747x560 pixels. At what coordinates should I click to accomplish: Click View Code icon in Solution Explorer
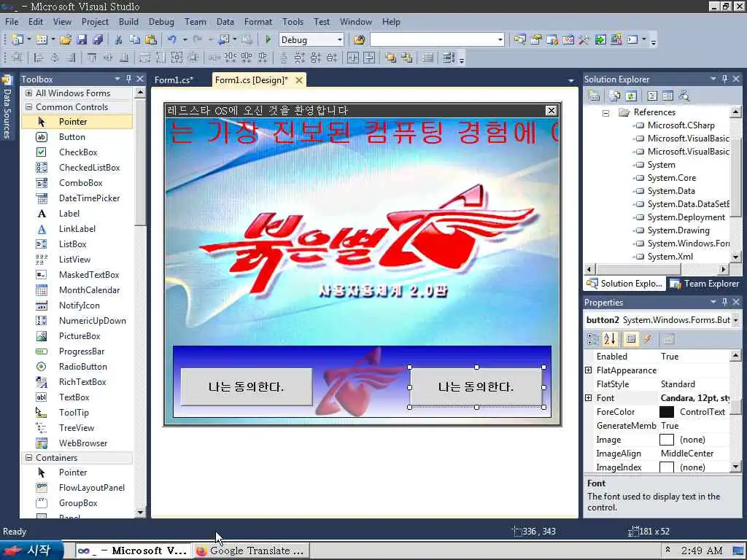(x=651, y=96)
